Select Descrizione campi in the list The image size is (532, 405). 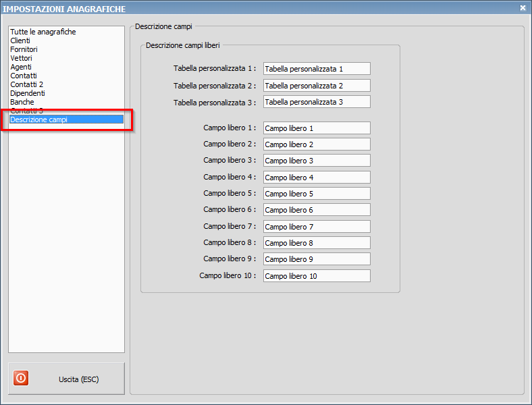[66, 119]
